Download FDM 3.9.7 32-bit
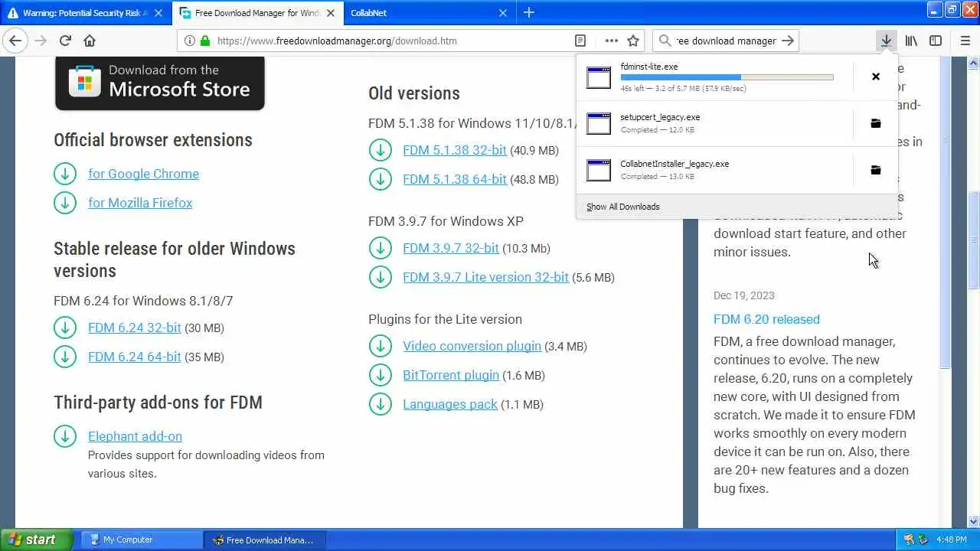The width and height of the screenshot is (980, 551). 451,248
